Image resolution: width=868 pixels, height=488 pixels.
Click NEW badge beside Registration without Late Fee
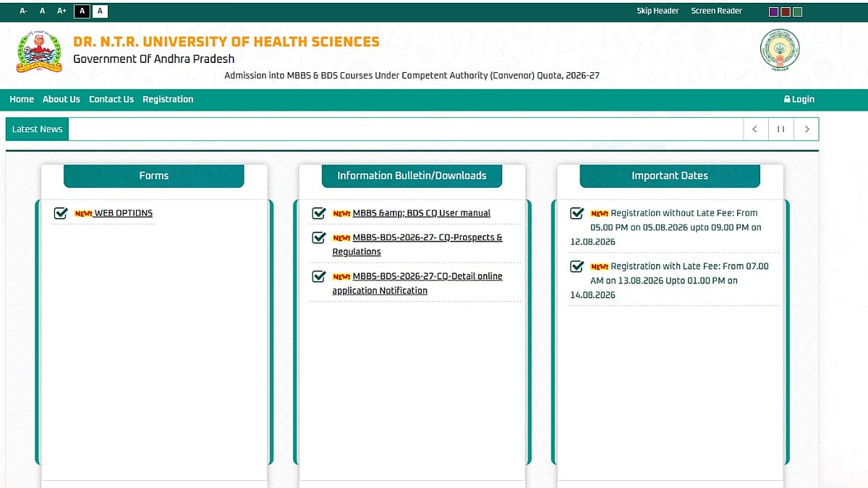coord(600,214)
